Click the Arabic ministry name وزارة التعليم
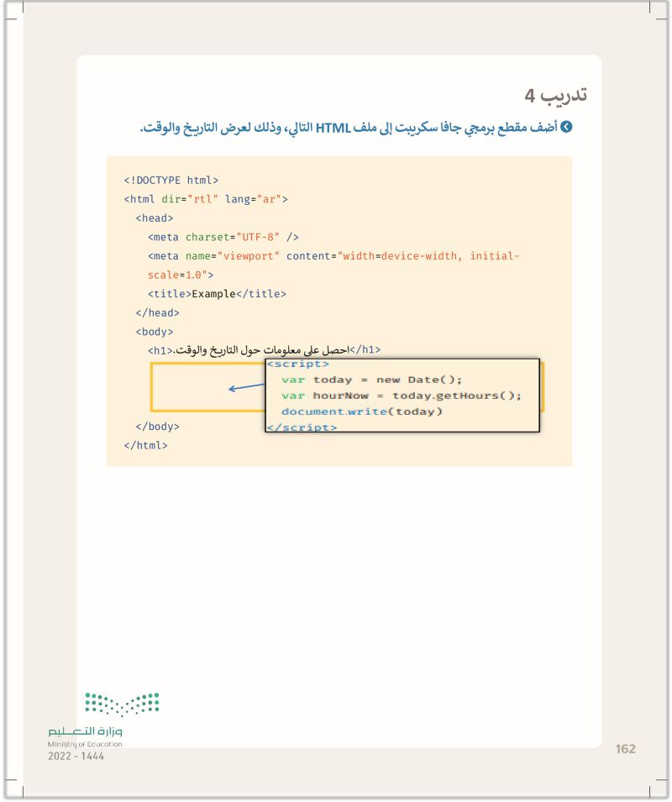 point(85,731)
